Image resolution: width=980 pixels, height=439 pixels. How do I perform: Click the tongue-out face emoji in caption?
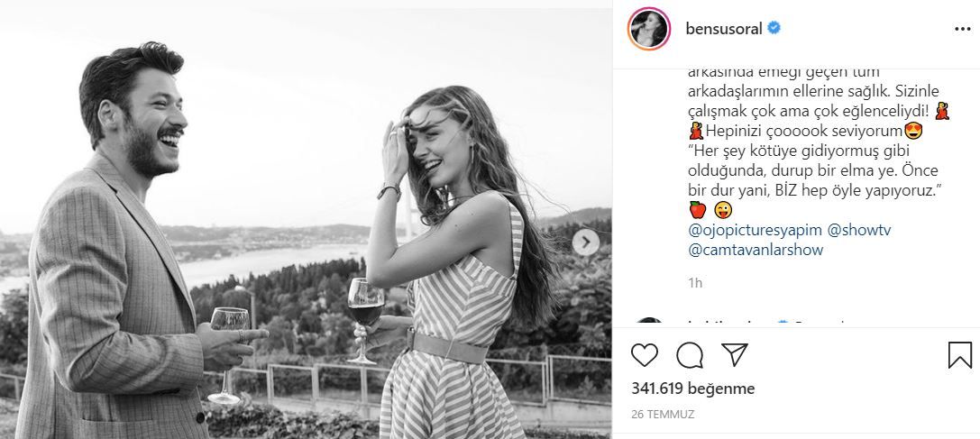click(x=722, y=210)
